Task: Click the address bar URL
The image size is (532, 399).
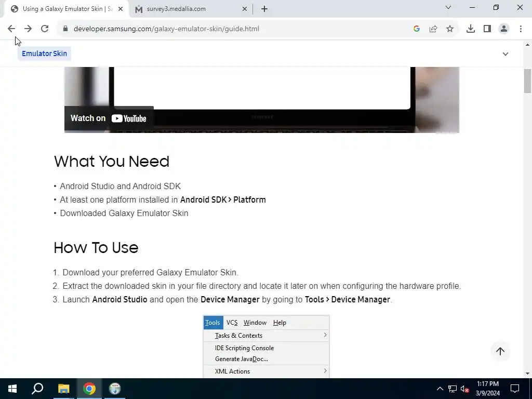Action: click(x=166, y=29)
